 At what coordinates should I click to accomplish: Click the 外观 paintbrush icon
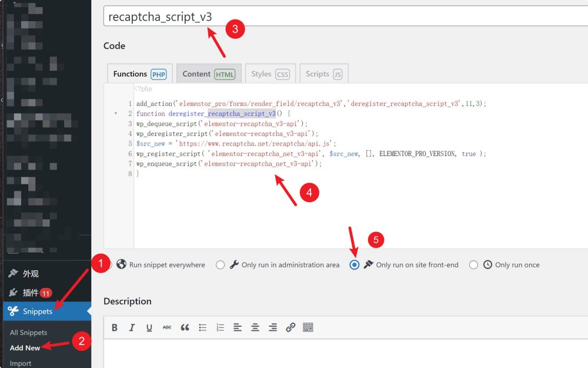[13, 273]
